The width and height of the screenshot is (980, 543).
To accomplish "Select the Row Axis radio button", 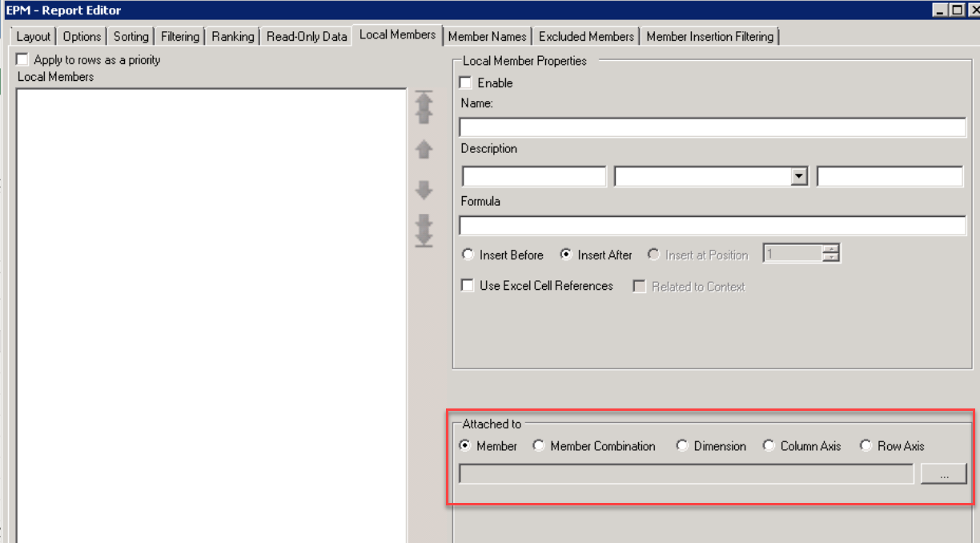I will [x=866, y=445].
